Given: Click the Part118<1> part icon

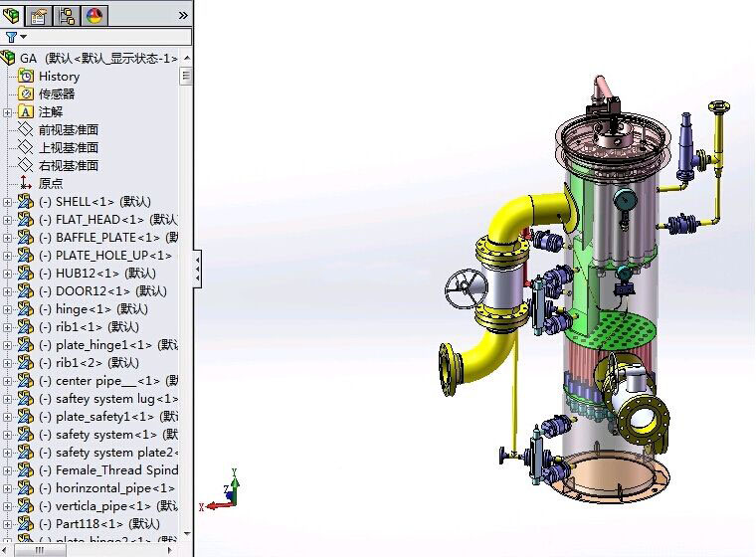Looking at the screenshot, I should (25, 524).
